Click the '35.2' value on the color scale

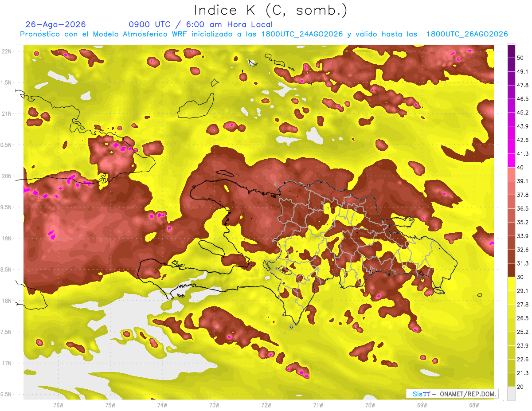point(522,222)
